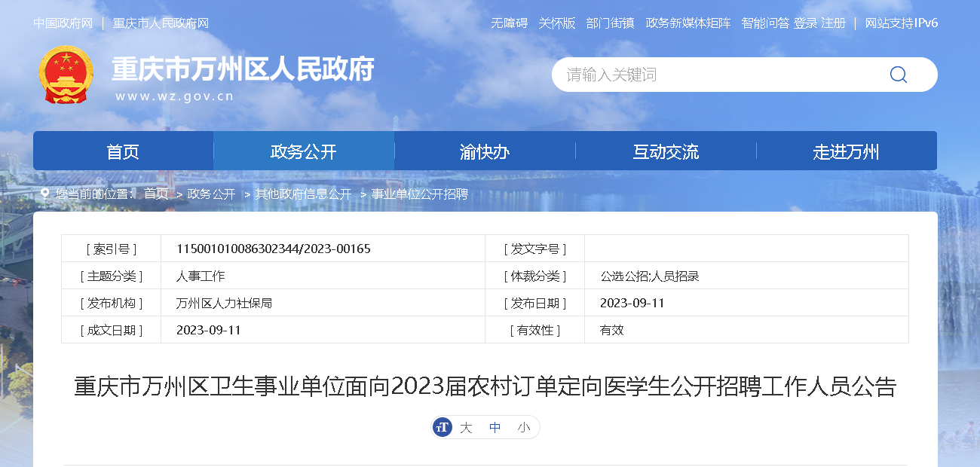Switch to 关怀版 elderly-friendly version
Screen dimensions: 980x467
click(x=556, y=23)
